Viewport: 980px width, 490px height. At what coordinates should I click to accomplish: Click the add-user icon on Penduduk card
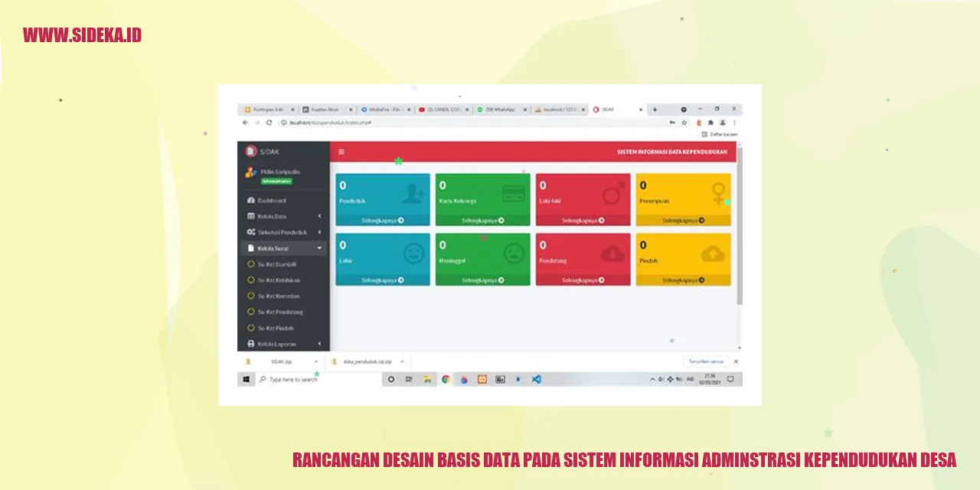click(413, 194)
